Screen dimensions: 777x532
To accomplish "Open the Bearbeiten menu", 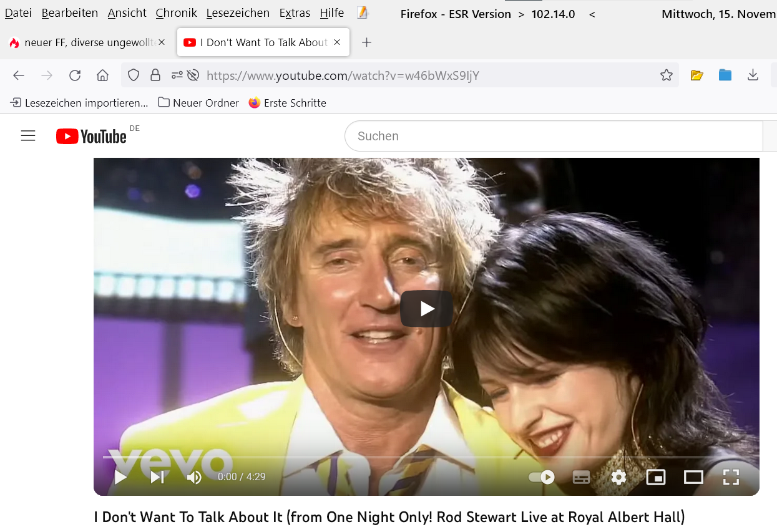I will point(70,13).
